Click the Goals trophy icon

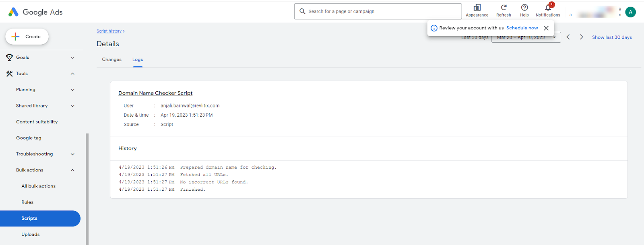9,58
